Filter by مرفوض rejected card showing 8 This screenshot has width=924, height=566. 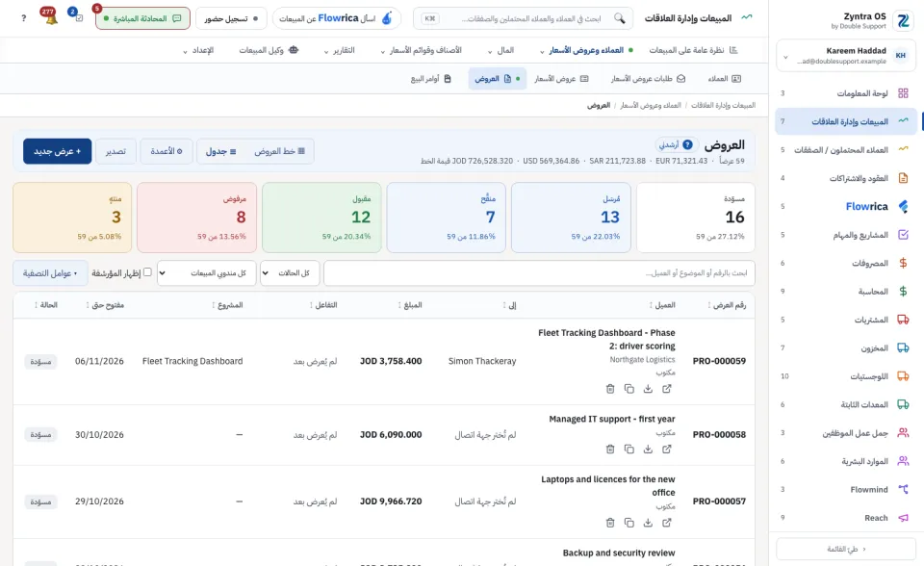click(x=196, y=218)
